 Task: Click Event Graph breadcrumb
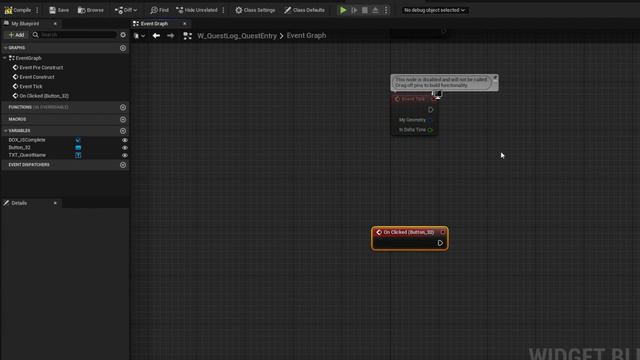pos(306,36)
